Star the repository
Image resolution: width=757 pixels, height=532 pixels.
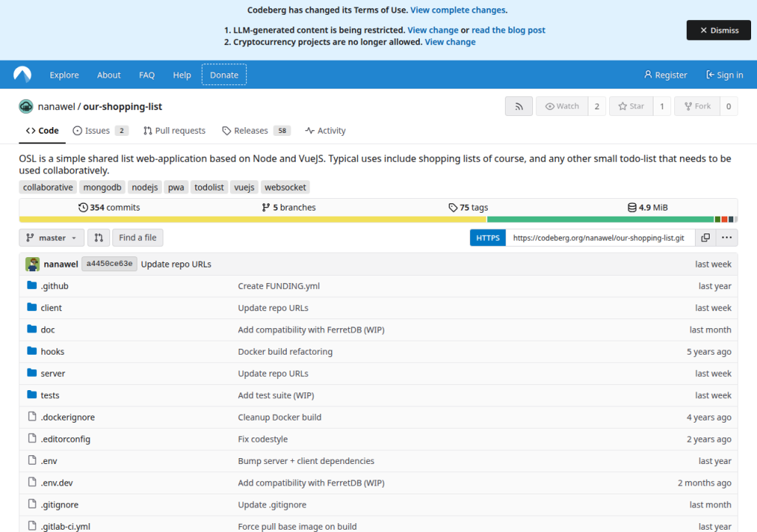pyautogui.click(x=631, y=106)
